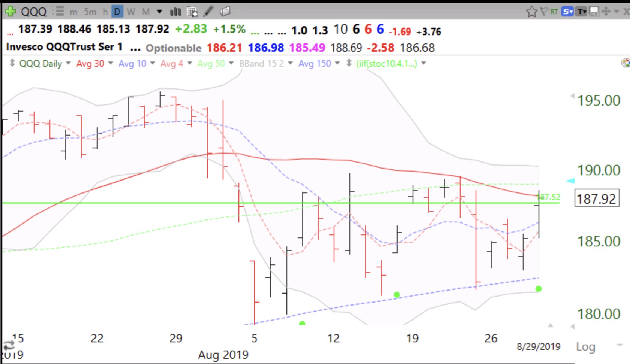Click the +2.83 net change value
This screenshot has width=630, height=364.
click(x=191, y=29)
